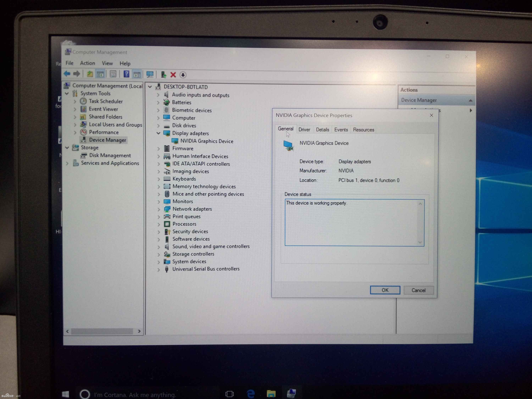Screen dimensions: 532x399
Task: Click the blue Help question mark icon
Action: click(x=126, y=74)
